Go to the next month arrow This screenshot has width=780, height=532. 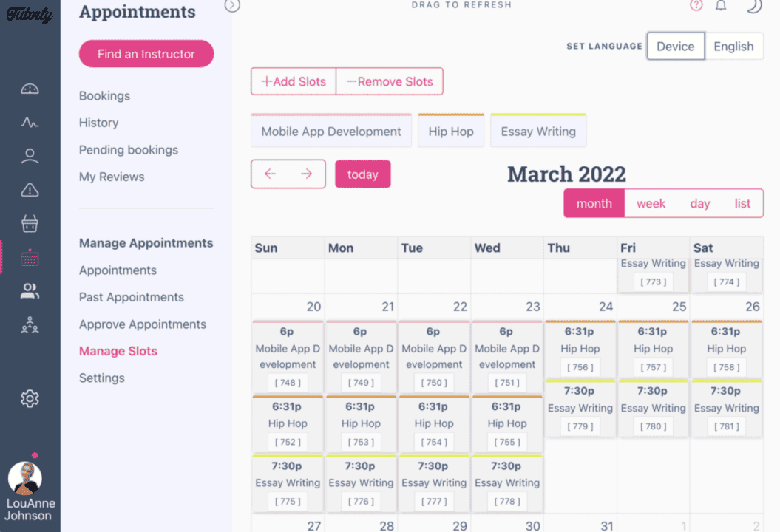307,174
